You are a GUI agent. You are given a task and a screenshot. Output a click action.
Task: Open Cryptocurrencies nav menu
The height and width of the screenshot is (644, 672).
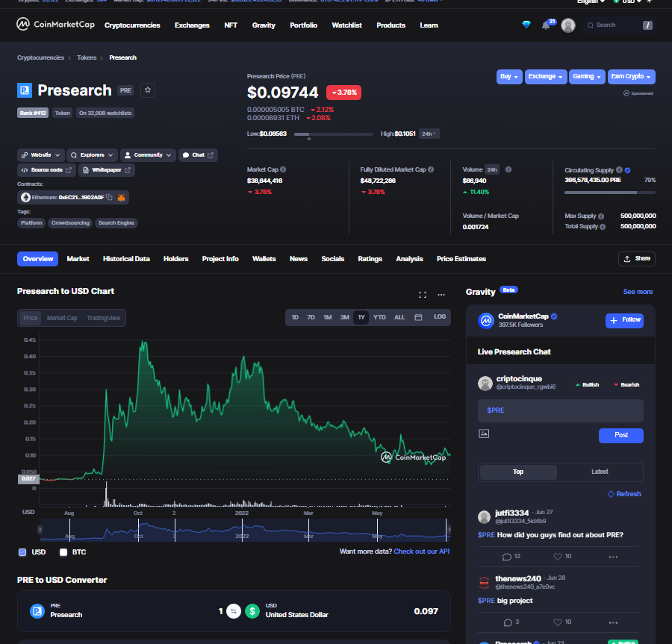click(132, 25)
